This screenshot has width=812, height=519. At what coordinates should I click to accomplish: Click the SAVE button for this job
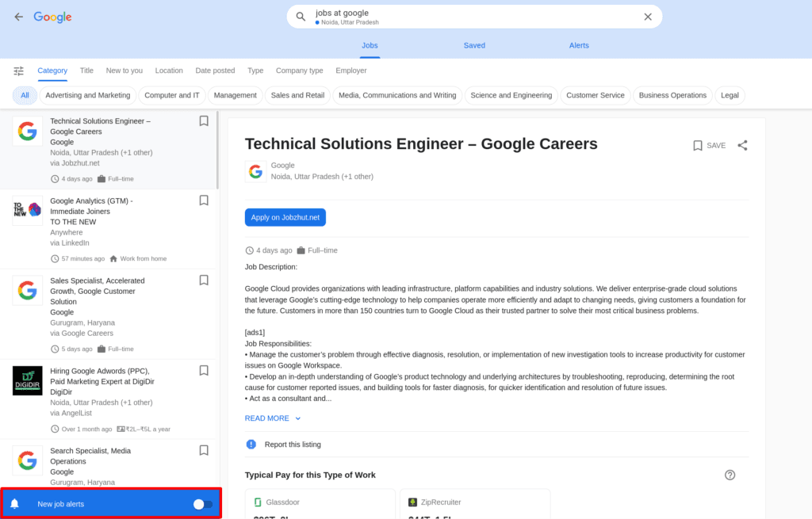710,146
